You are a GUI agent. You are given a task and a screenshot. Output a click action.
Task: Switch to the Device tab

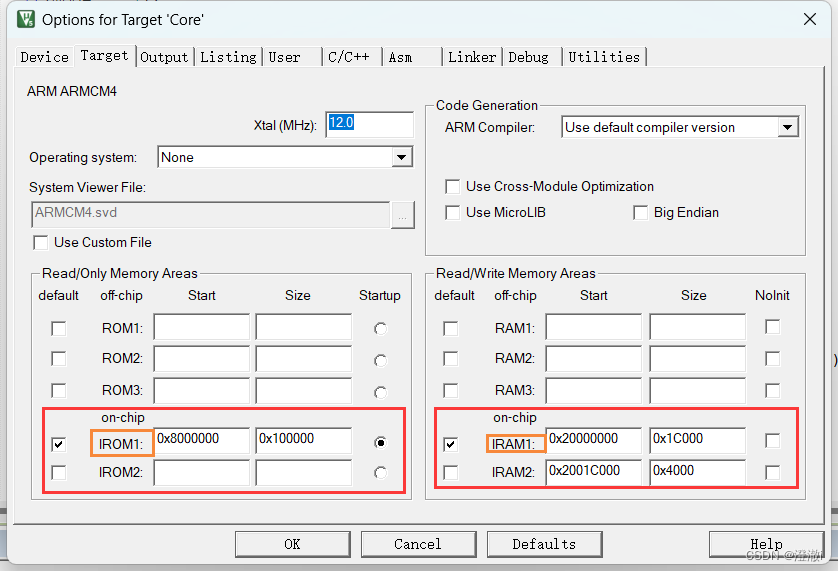(44, 57)
